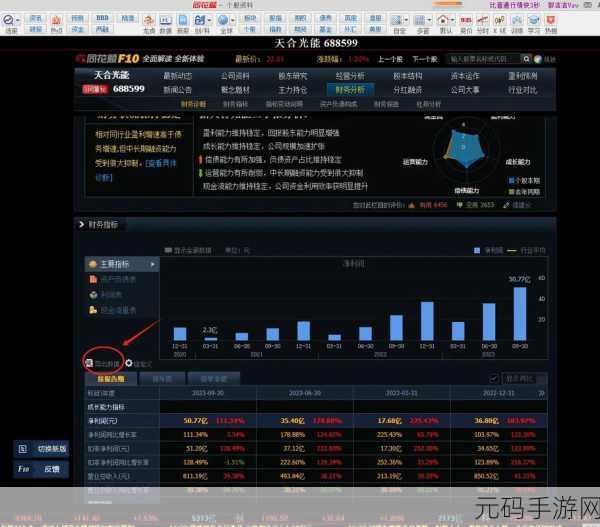Open the 龙虎 toolbar icon
600x527 pixels.
[x=148, y=20]
